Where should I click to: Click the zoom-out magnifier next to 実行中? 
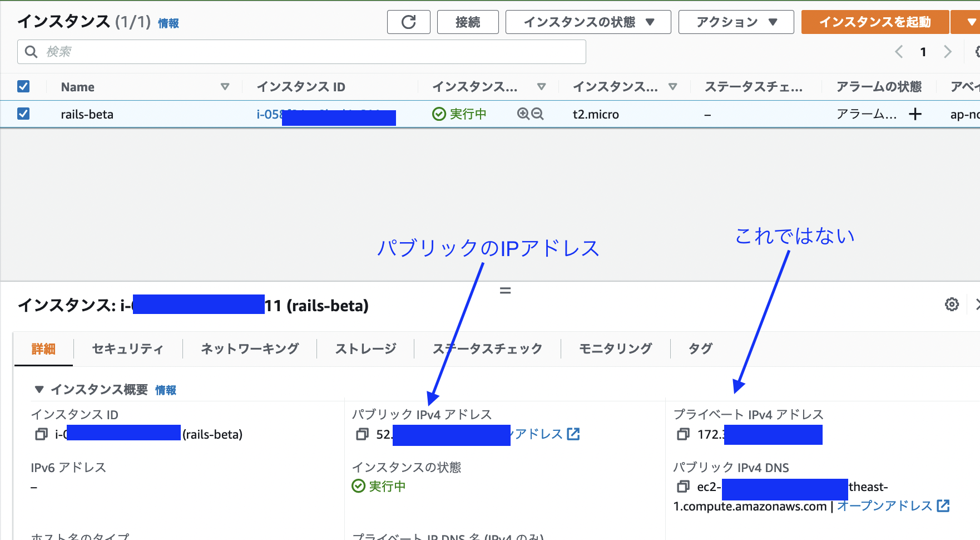point(536,114)
